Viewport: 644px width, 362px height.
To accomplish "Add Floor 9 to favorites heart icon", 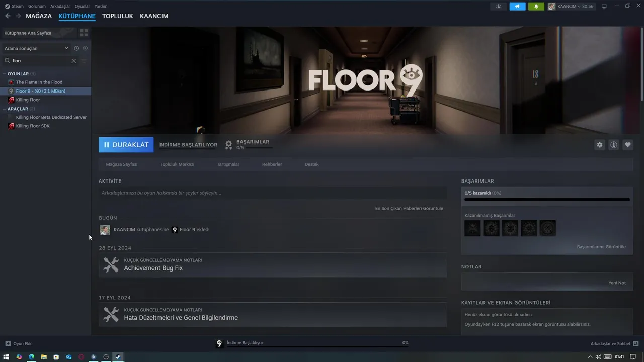I will click(627, 145).
